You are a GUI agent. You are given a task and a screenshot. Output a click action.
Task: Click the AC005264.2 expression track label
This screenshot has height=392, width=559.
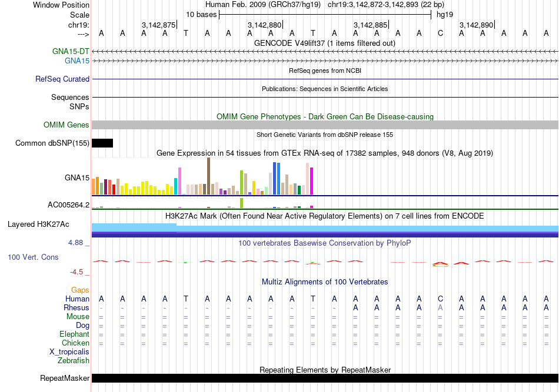(x=68, y=205)
